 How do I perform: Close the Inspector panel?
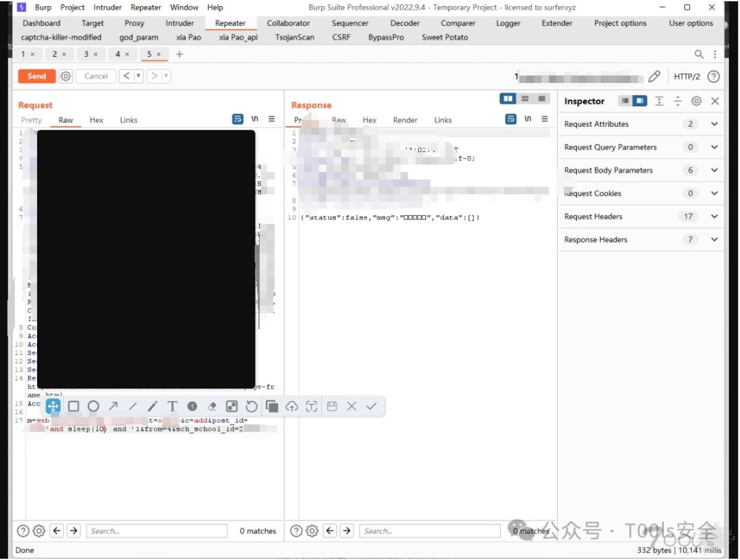point(715,101)
